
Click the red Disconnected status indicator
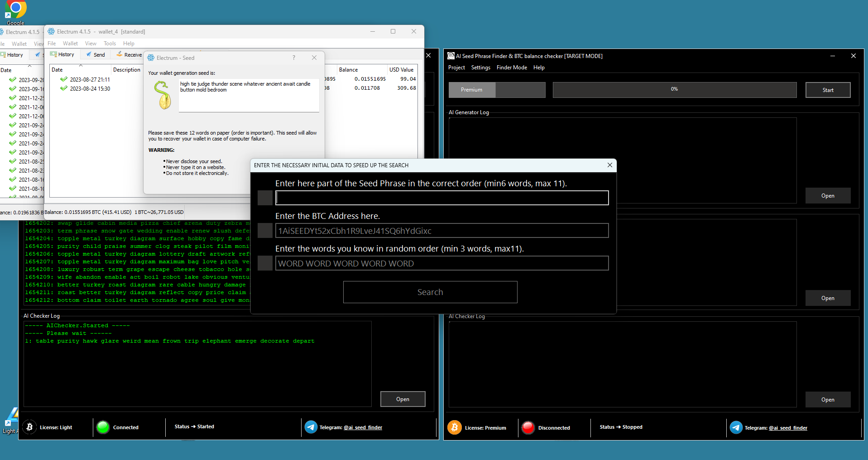point(528,427)
